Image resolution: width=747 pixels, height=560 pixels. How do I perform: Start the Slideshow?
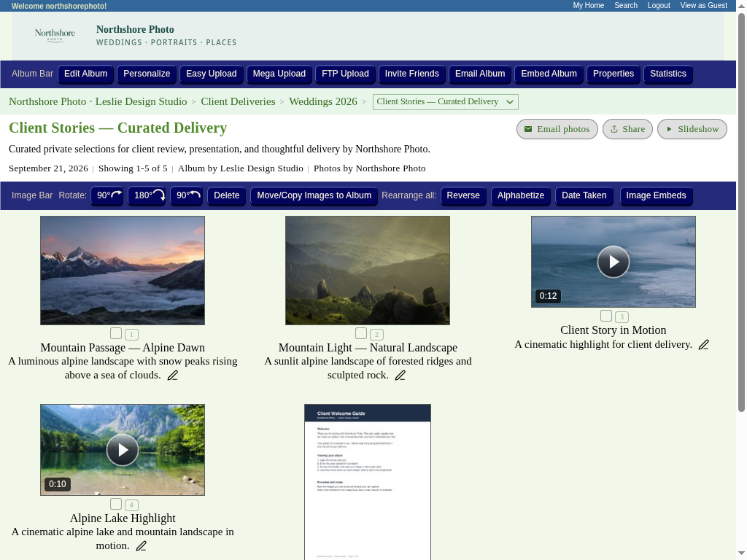coord(692,129)
